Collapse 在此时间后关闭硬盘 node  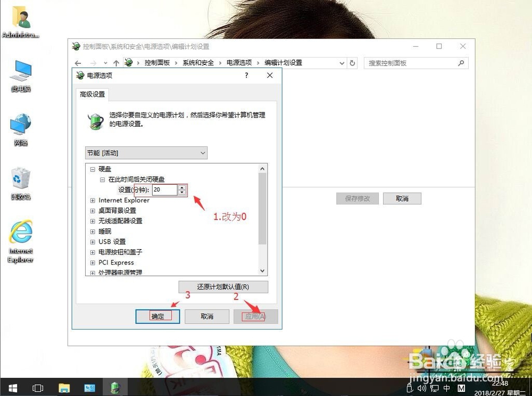tap(102, 179)
